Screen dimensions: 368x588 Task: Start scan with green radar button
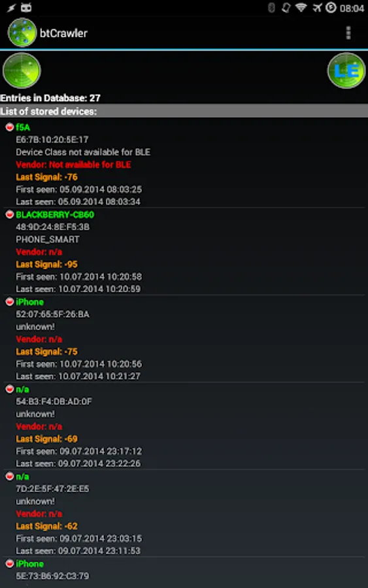[x=22, y=71]
